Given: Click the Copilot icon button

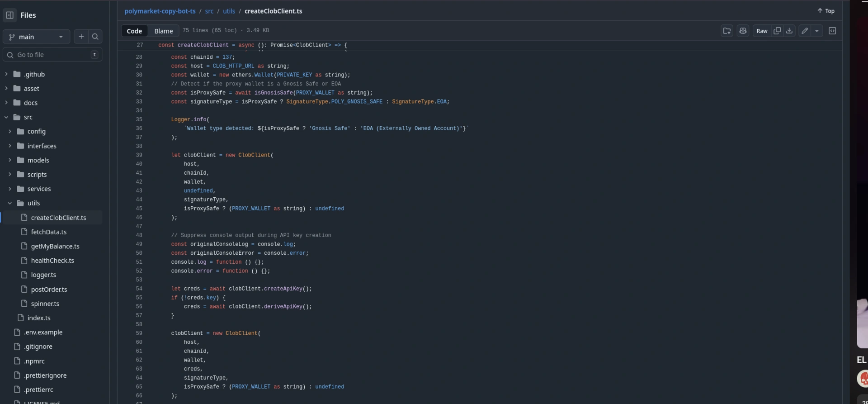Looking at the screenshot, I should (743, 31).
